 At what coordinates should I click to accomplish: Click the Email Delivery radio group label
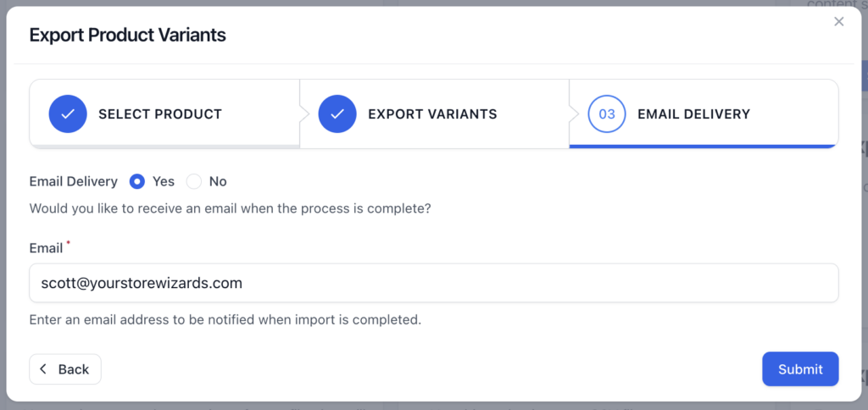point(73,181)
